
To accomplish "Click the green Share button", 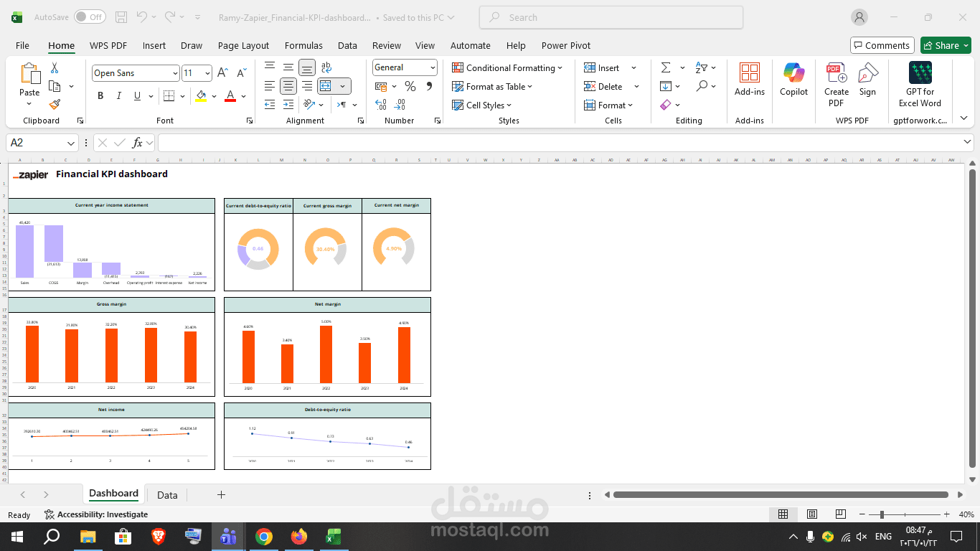I will pyautogui.click(x=946, y=45).
